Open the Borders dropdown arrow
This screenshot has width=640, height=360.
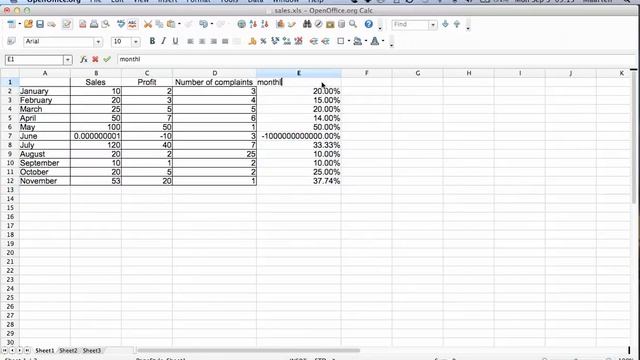coord(349,41)
